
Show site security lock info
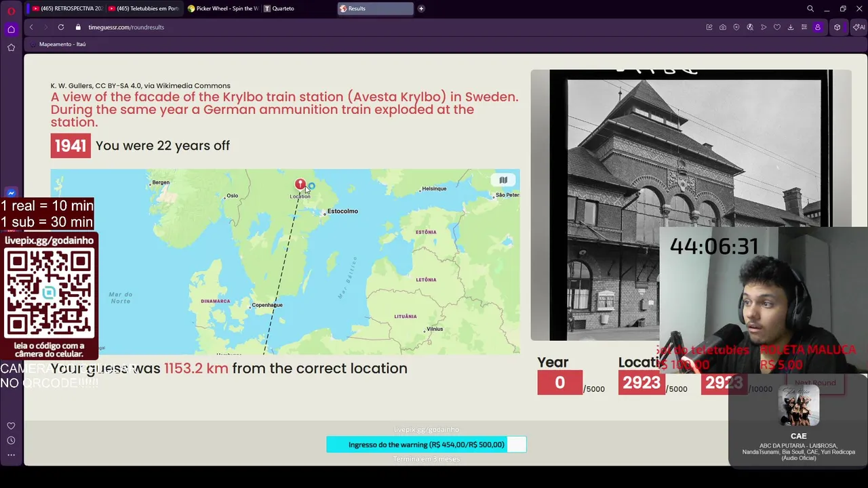(x=78, y=27)
